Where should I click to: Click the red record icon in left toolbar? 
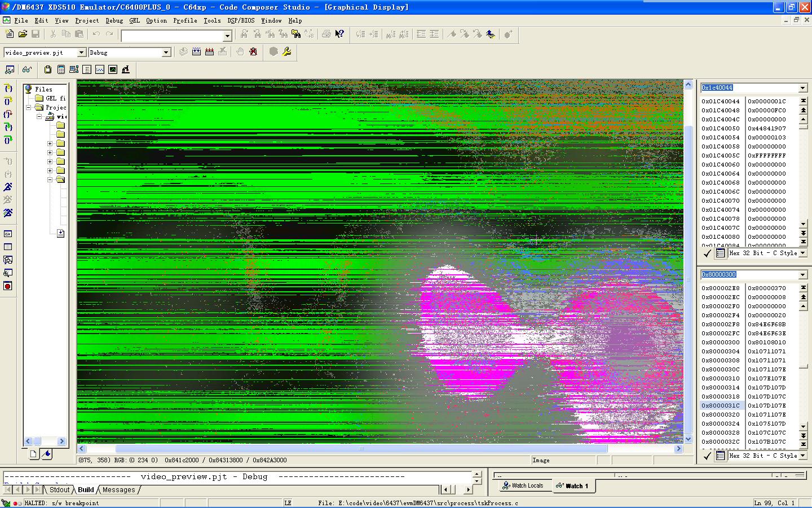[x=8, y=286]
